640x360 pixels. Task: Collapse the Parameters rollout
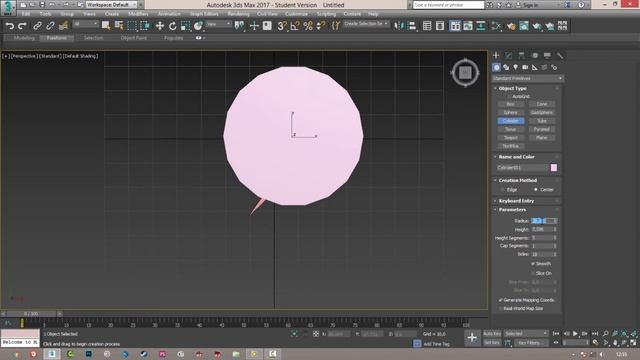[512, 210]
